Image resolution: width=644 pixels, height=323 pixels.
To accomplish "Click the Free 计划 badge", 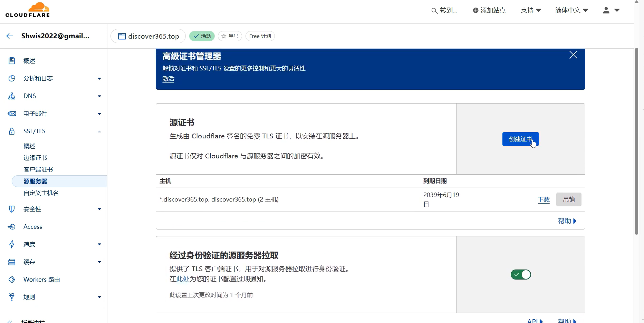I will pyautogui.click(x=260, y=36).
